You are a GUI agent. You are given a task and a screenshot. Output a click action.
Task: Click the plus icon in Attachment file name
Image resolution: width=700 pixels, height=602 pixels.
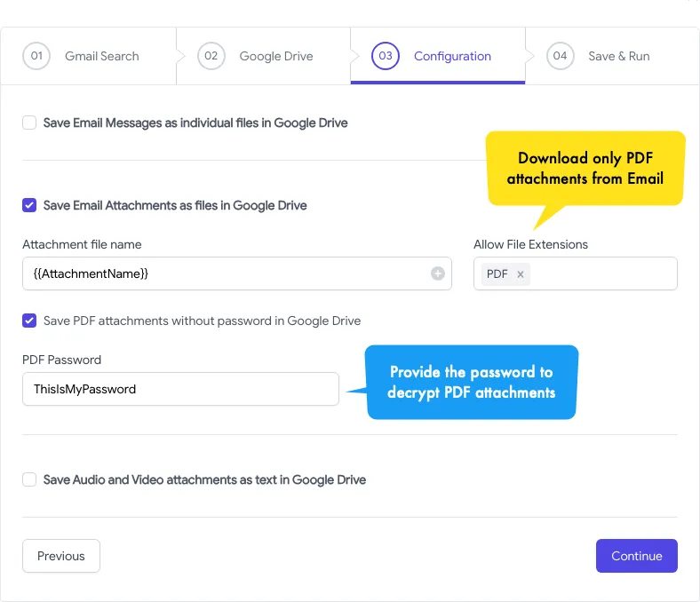point(437,273)
